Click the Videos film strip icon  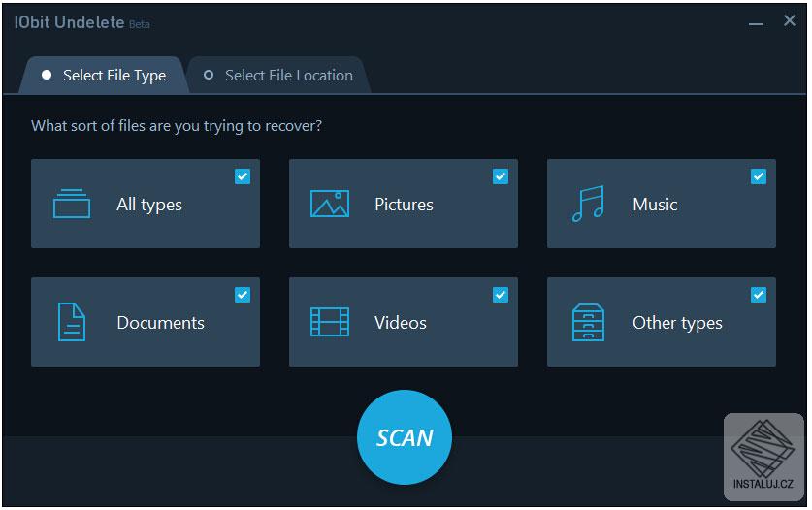pos(329,322)
